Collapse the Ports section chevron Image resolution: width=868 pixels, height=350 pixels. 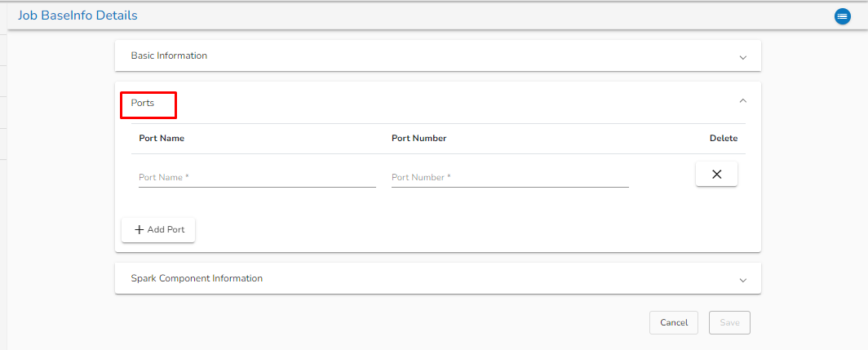click(x=742, y=101)
